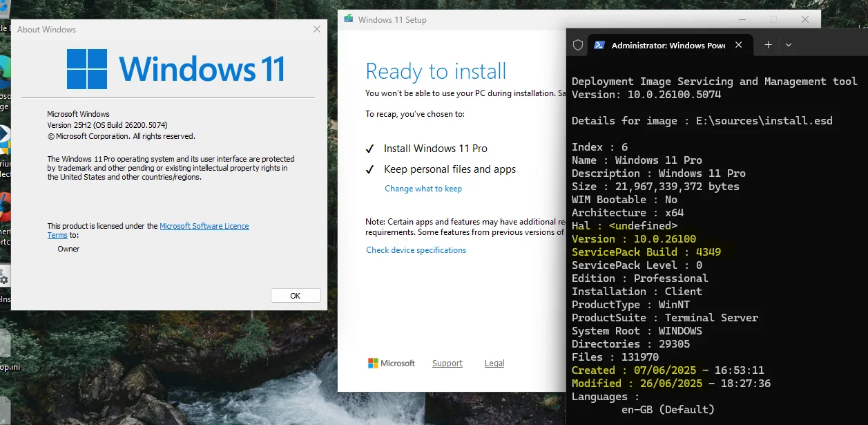Click the Deployment Image Servicing and Management tool line
The height and width of the screenshot is (425, 868).
(x=715, y=82)
